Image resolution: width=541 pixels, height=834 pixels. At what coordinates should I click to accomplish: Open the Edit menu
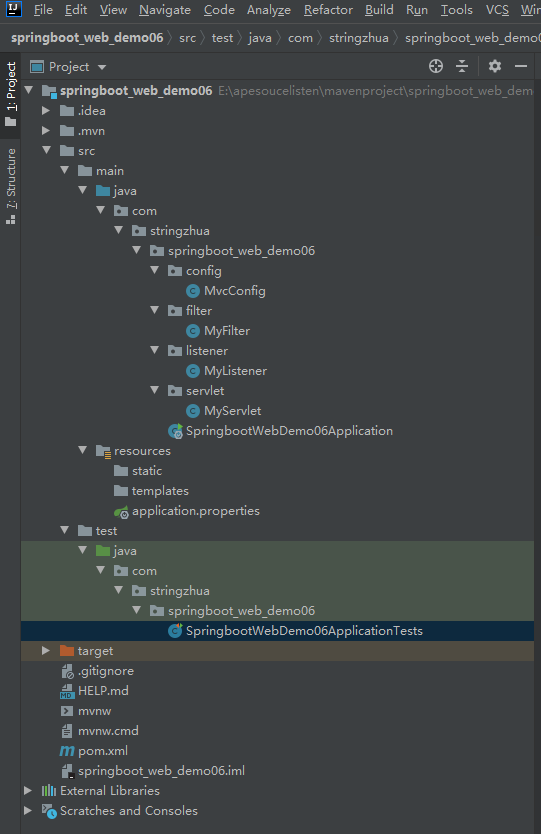pos(76,10)
